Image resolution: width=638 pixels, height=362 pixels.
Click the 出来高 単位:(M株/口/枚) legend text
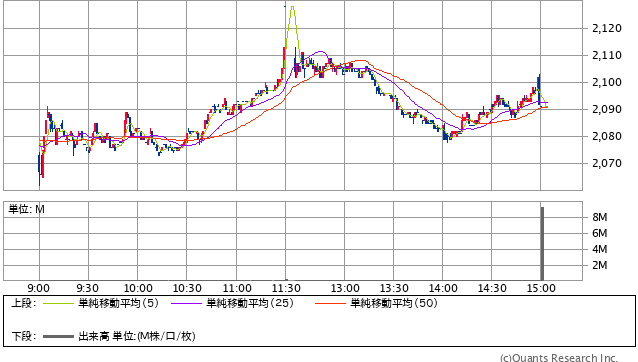[x=137, y=336]
